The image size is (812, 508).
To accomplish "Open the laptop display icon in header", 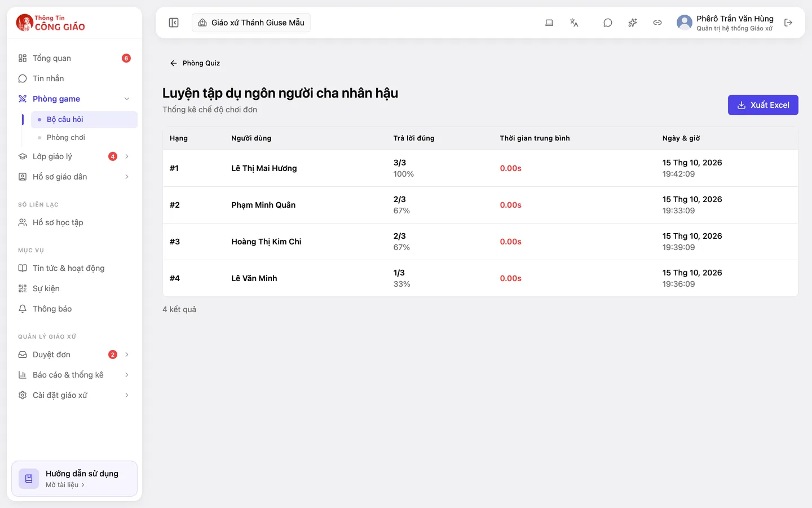I will [x=549, y=23].
